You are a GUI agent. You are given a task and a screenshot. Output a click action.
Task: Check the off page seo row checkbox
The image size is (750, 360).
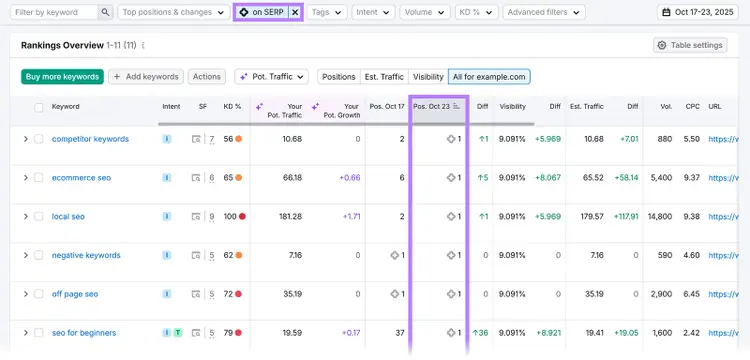[39, 294]
